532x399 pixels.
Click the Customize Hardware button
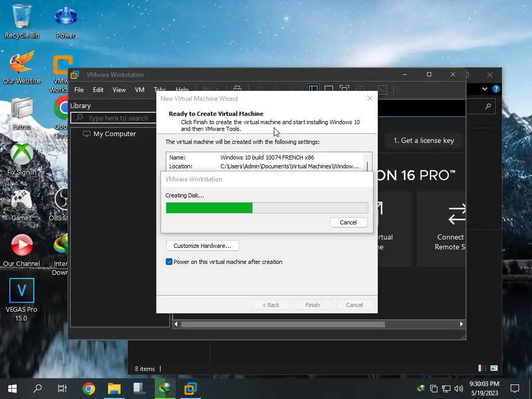203,246
